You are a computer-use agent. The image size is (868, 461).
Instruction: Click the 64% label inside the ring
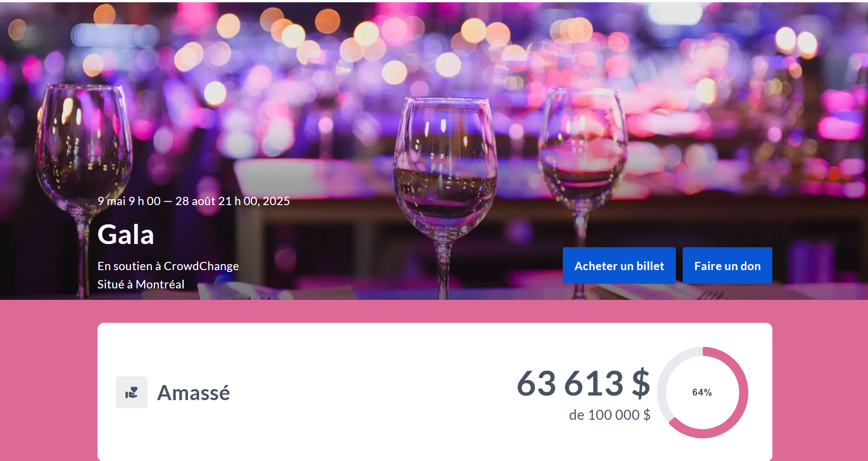coord(702,392)
